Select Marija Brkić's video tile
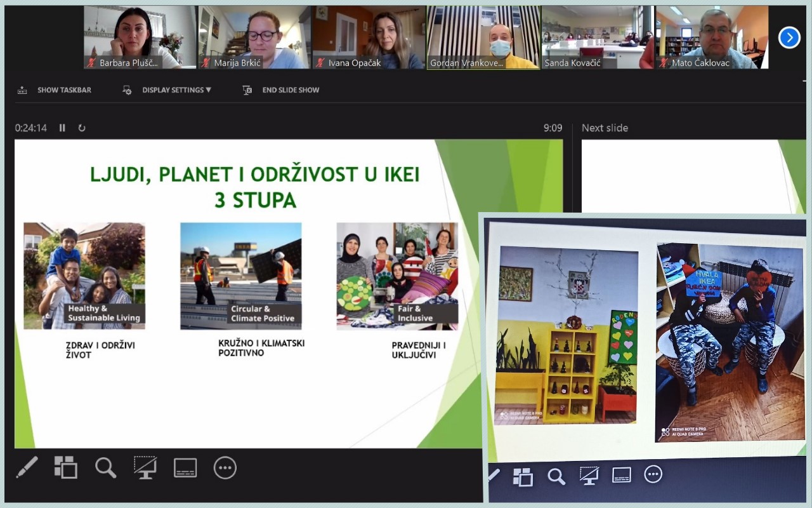812x508 pixels. tap(255, 37)
